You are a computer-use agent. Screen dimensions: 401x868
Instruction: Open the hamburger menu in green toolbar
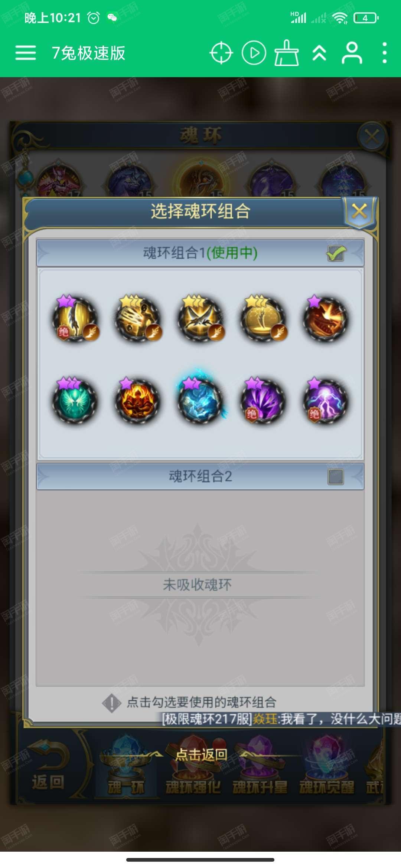(x=26, y=53)
